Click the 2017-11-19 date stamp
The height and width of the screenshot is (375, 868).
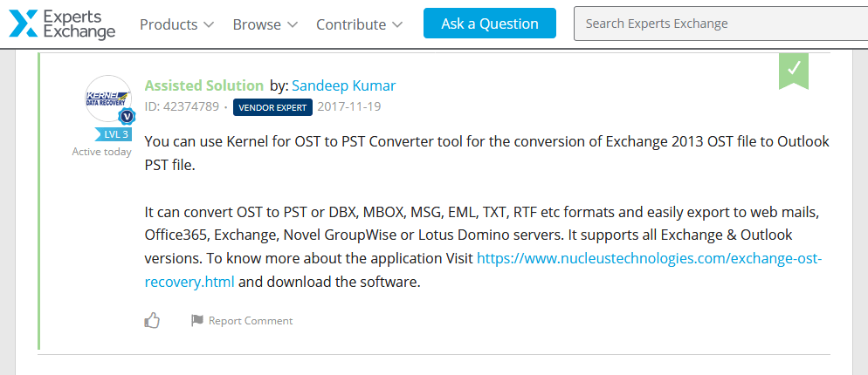pyautogui.click(x=349, y=106)
